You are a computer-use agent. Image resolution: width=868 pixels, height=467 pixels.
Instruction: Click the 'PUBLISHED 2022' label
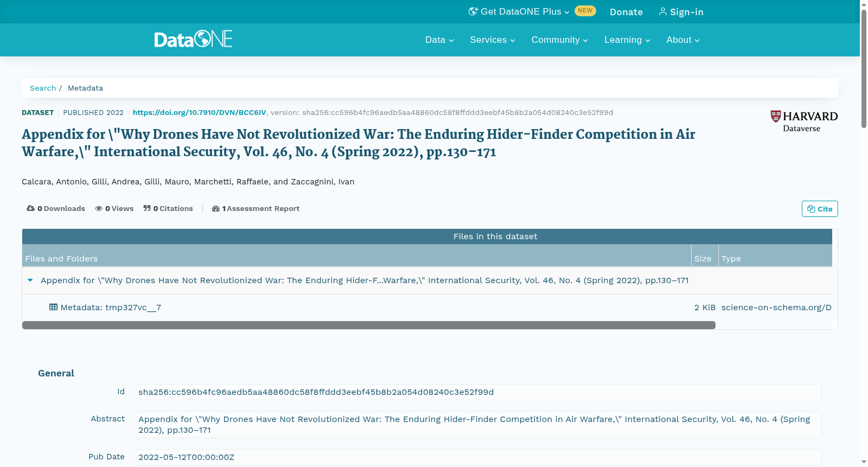(x=93, y=112)
